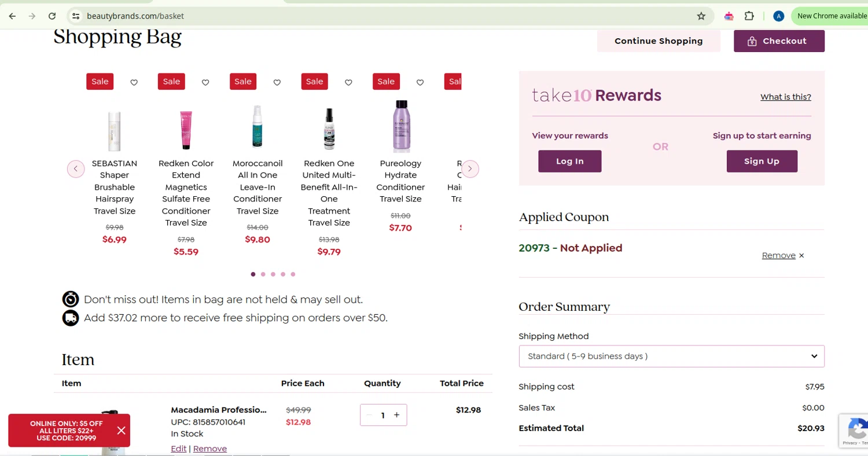
Task: Increase Macadamia item quantity
Action: pos(396,415)
